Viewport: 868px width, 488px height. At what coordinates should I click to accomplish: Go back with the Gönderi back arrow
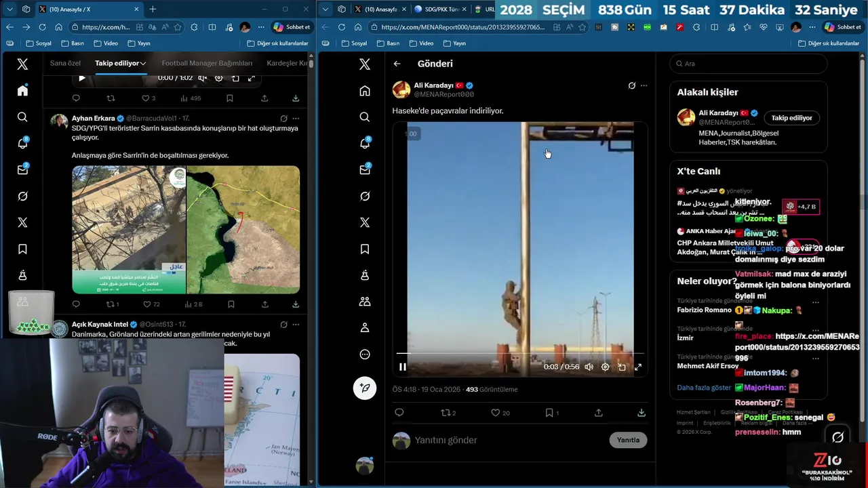pos(397,64)
